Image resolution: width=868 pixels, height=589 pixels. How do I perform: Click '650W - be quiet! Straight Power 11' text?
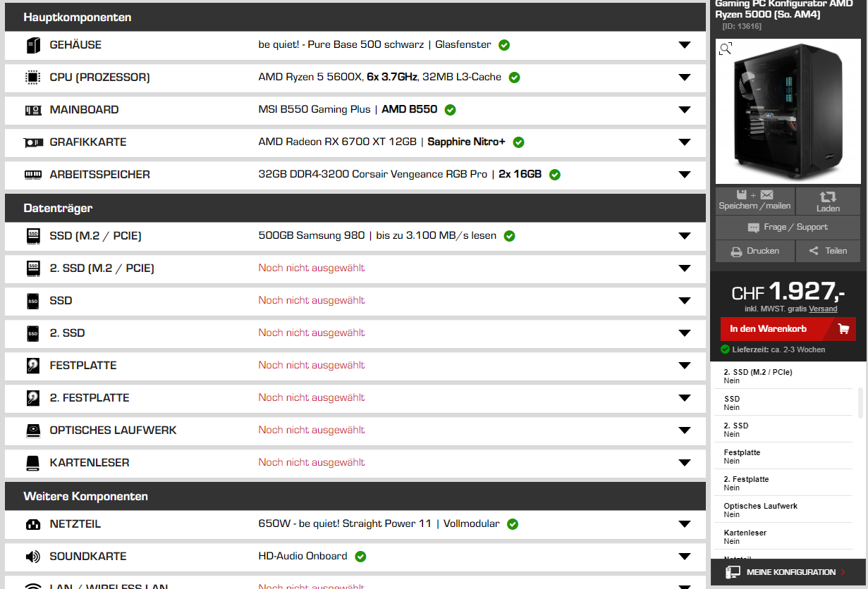pyautogui.click(x=345, y=524)
